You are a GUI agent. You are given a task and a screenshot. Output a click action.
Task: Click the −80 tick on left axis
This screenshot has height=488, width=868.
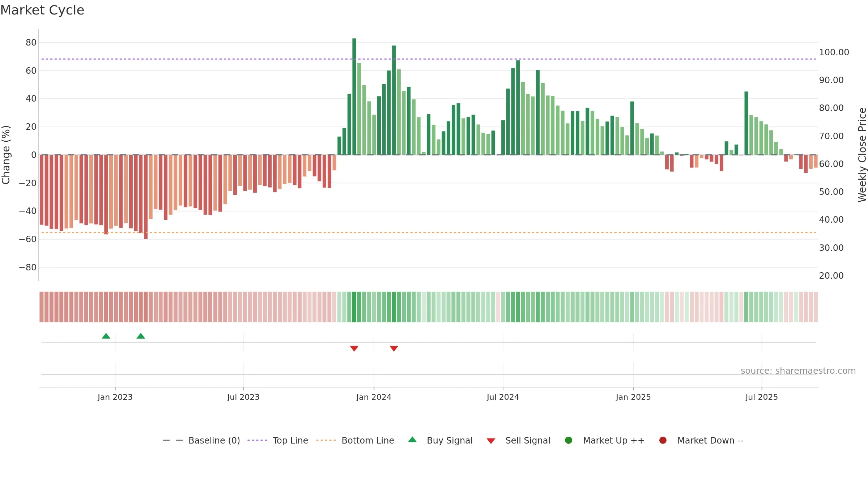point(28,267)
